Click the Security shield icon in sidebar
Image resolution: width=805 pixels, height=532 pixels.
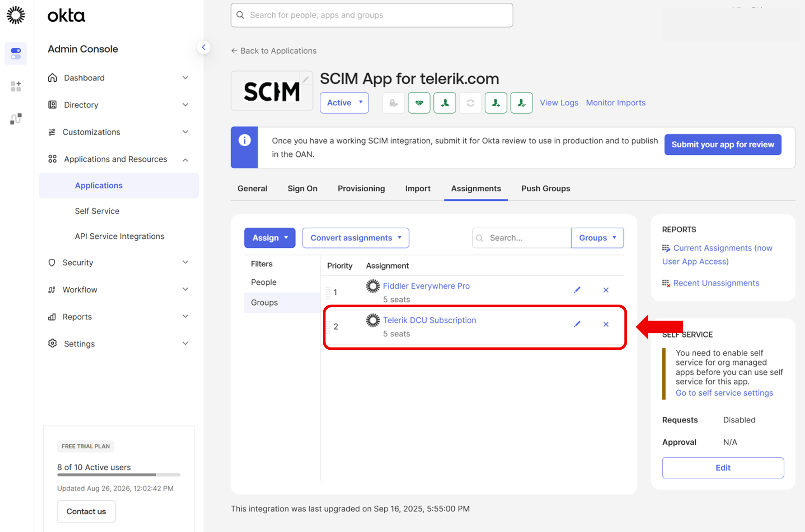[x=52, y=263]
